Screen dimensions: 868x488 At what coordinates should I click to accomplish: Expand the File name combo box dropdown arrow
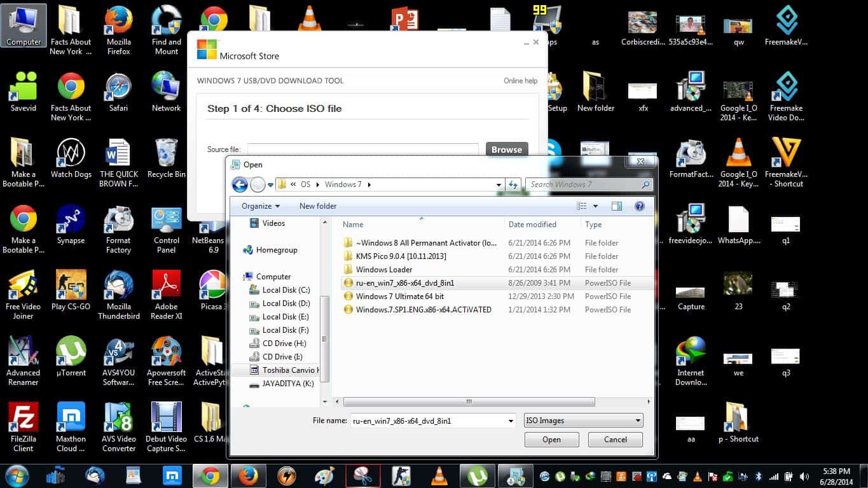point(511,421)
